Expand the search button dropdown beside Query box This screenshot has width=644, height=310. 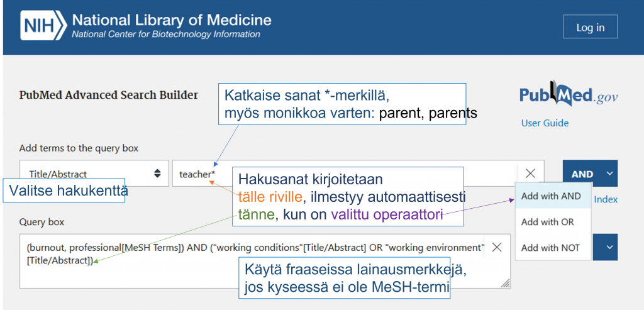(609, 247)
